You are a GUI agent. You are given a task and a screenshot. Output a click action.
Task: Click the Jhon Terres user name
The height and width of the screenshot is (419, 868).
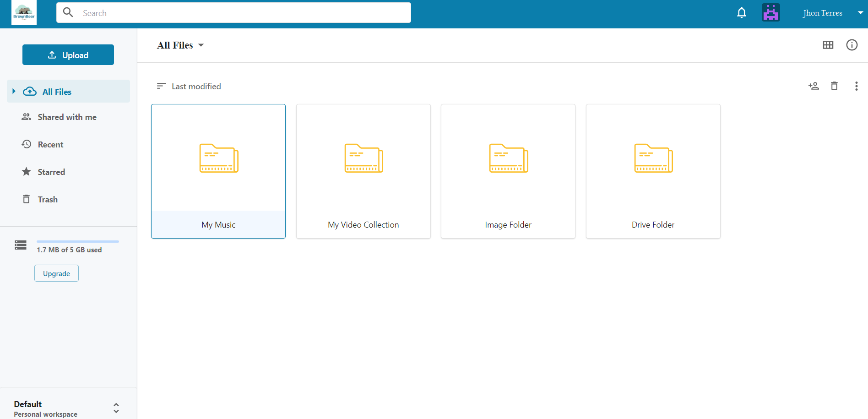pos(823,13)
